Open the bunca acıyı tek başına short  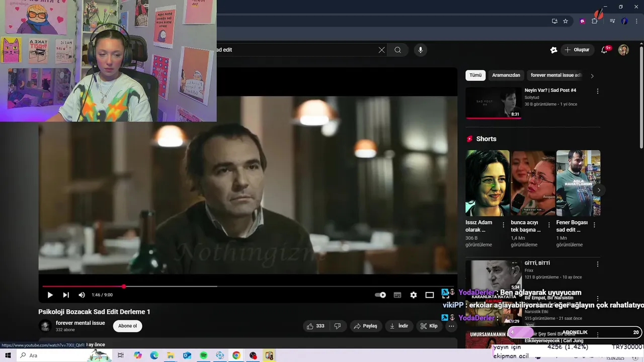(x=533, y=183)
